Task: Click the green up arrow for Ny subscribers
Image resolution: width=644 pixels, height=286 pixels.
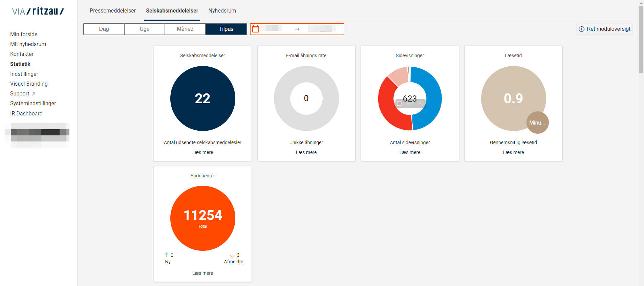Action: [166, 255]
